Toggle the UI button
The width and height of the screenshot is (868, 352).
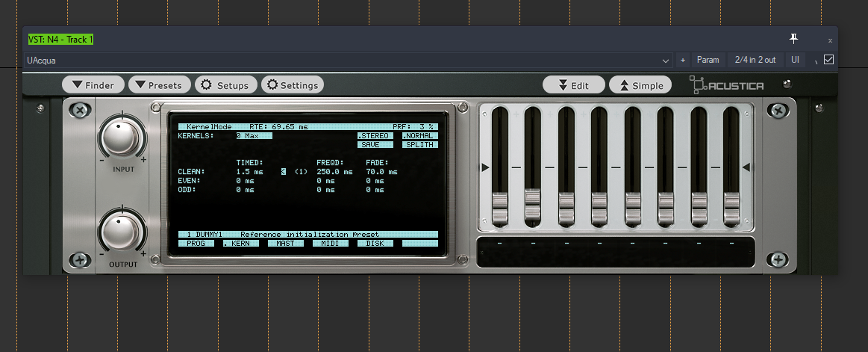coord(795,60)
